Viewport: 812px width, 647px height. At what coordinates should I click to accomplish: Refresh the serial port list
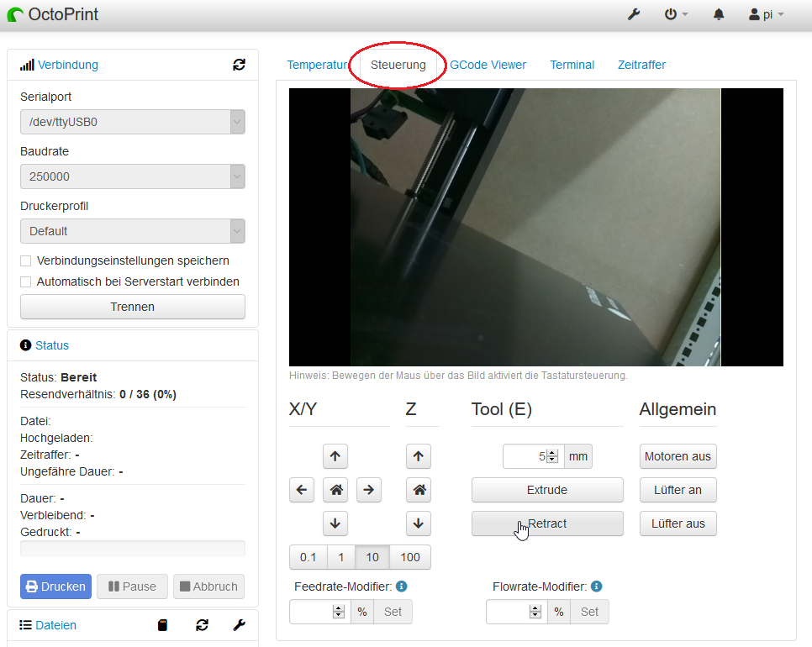coord(240,65)
